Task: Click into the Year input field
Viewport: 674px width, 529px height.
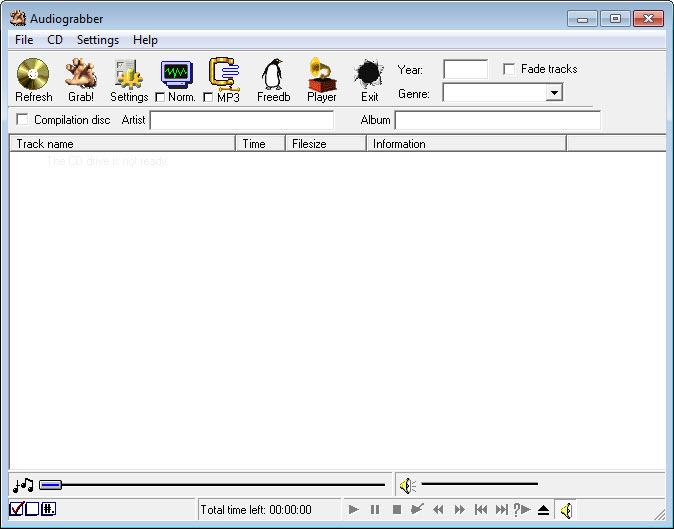Action: point(465,69)
